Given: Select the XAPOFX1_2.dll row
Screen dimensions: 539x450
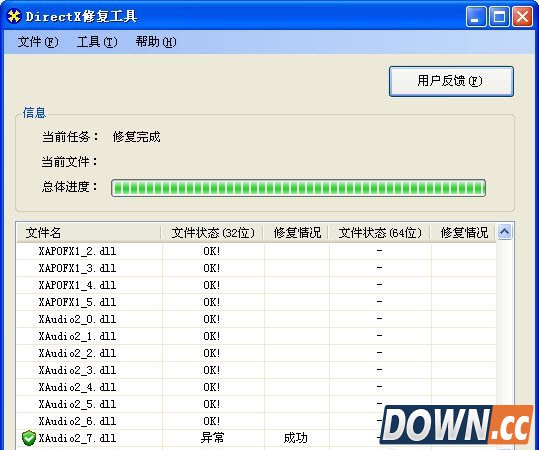Looking at the screenshot, I should (x=256, y=251).
